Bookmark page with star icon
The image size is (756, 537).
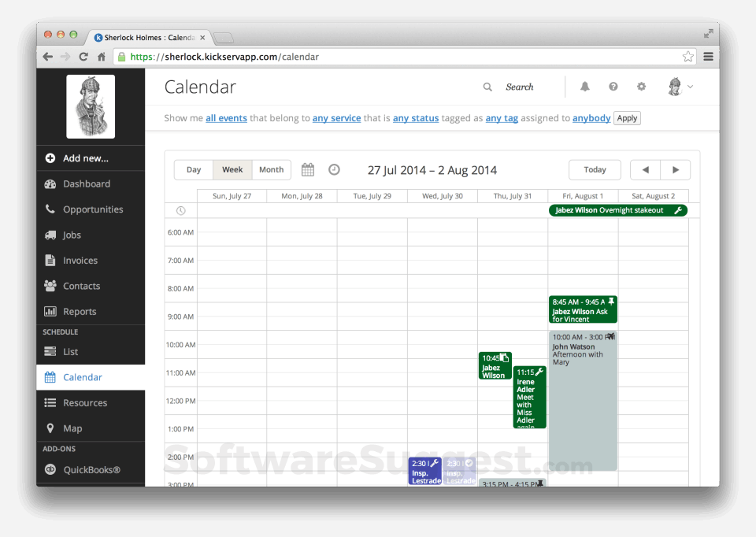pos(687,57)
